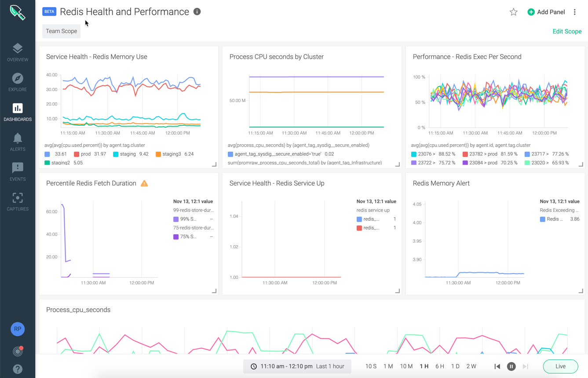Click the resize handle of Redis Memory Alert panel
The width and height of the screenshot is (588, 378).
tap(581, 291)
